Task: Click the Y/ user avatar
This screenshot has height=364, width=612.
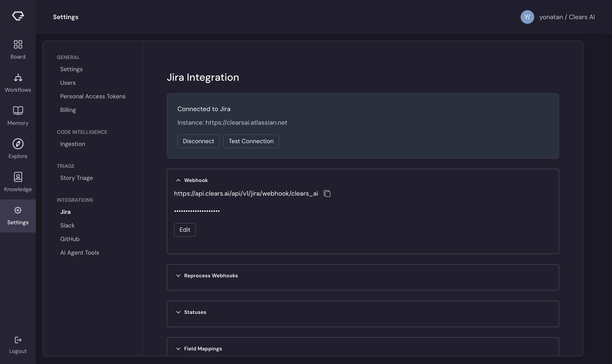Action: (x=527, y=17)
